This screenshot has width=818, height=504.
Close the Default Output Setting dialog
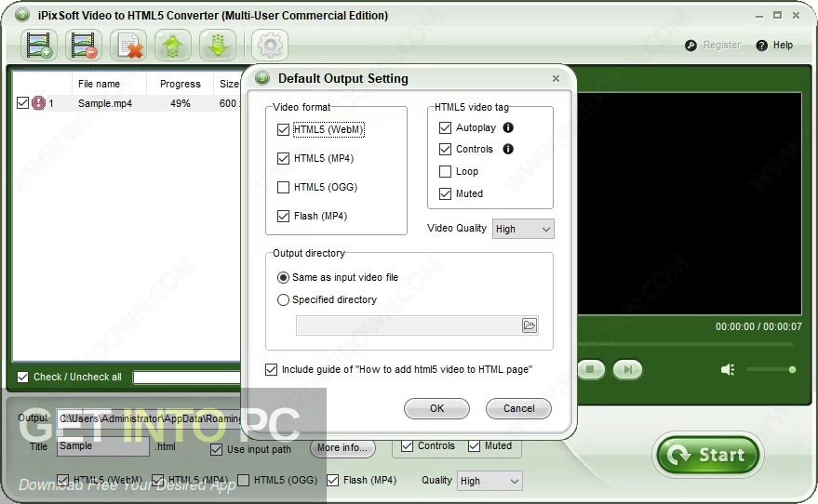556,78
